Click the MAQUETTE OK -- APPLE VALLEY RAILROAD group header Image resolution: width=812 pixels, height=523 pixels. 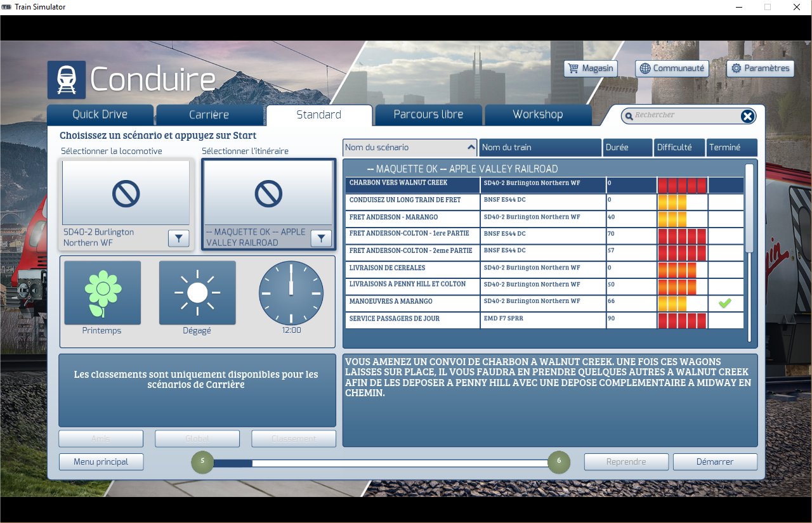coord(462,169)
